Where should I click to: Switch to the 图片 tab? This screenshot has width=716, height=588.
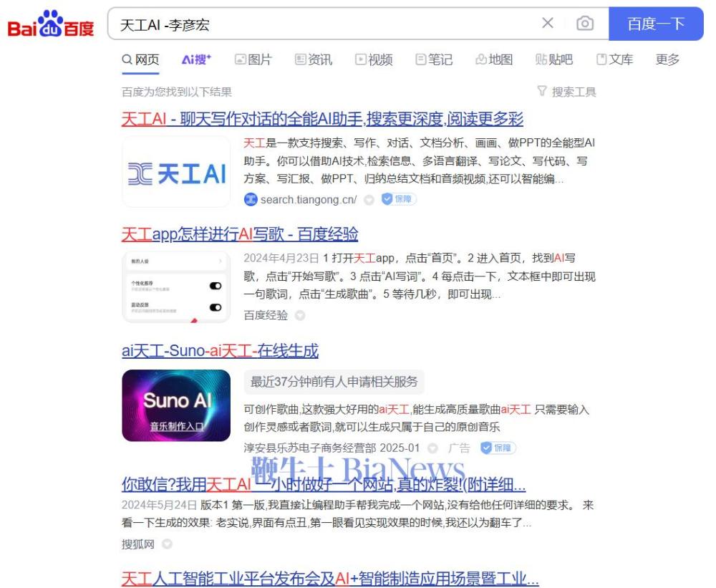coord(253,59)
